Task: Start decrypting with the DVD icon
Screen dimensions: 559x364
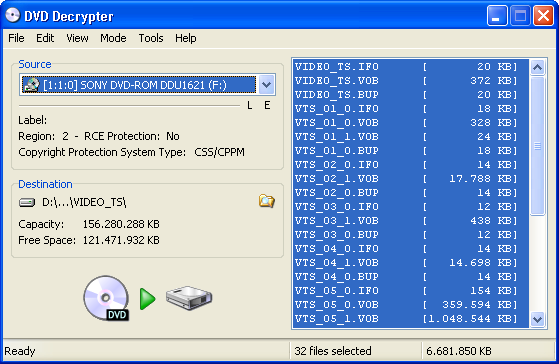Action: (106, 298)
